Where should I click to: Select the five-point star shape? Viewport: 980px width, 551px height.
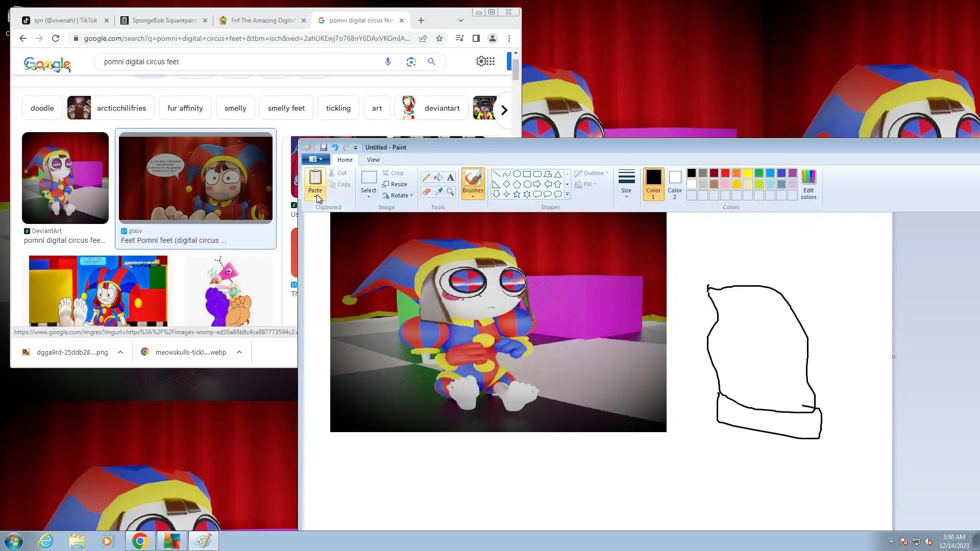517,194
